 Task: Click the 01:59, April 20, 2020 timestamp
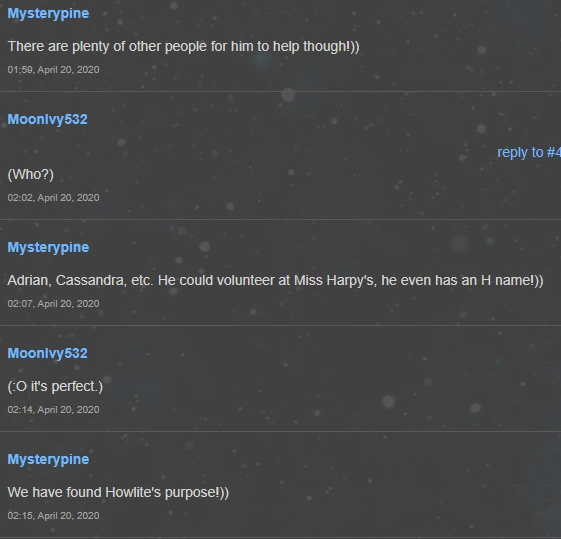click(53, 70)
